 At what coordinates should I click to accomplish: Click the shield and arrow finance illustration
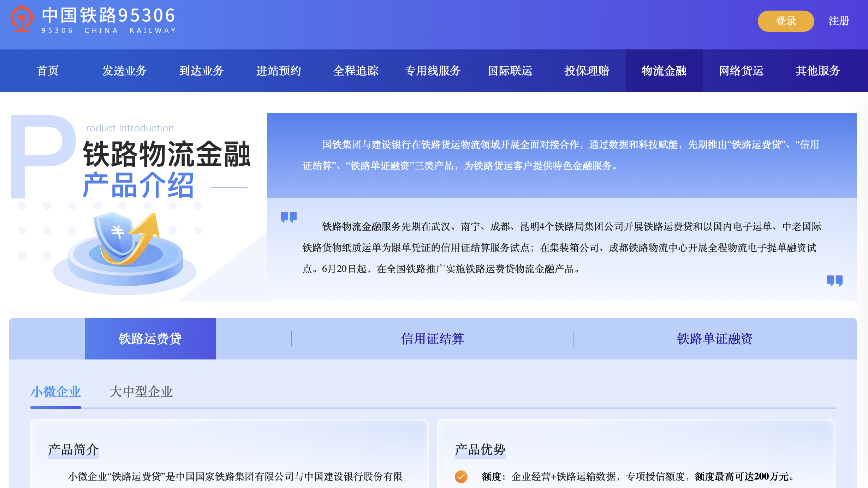tap(125, 253)
